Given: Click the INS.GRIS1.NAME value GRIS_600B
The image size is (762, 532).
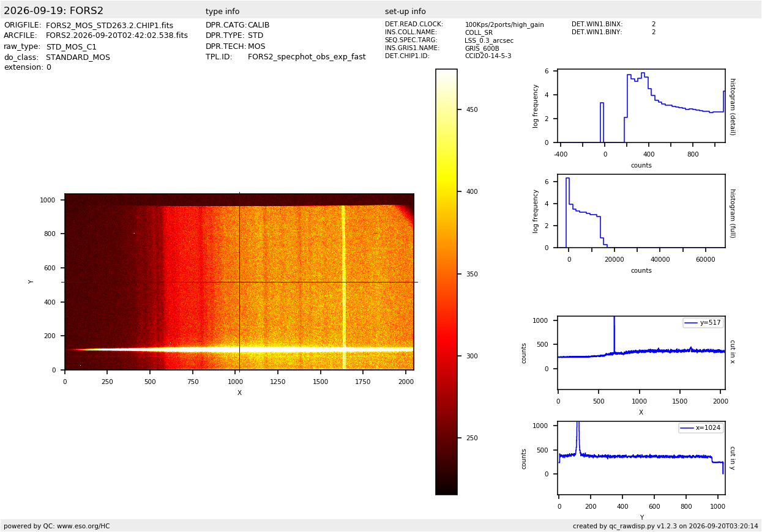Looking at the screenshot, I should [x=482, y=48].
